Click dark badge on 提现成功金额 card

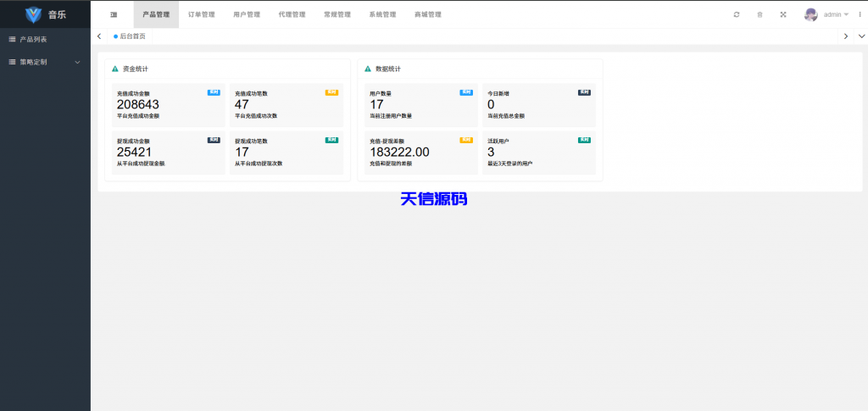214,141
